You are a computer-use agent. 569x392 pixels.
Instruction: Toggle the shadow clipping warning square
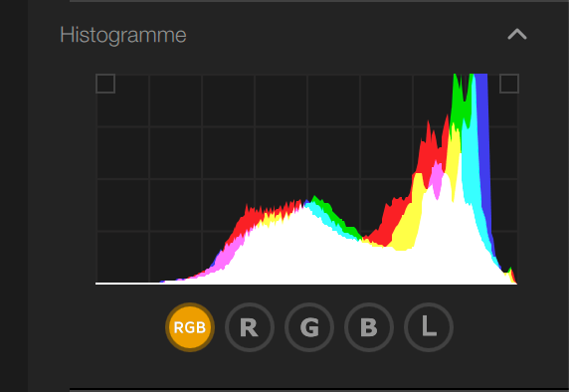[x=105, y=84]
